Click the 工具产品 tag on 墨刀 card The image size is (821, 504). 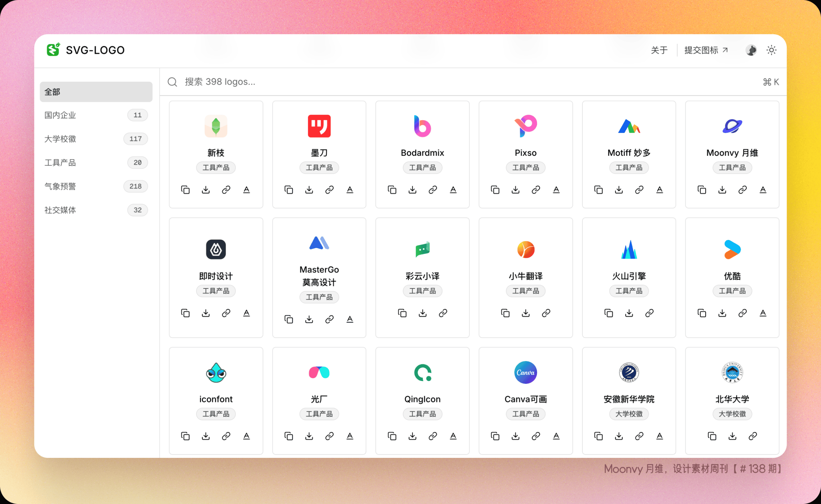pos(319,168)
